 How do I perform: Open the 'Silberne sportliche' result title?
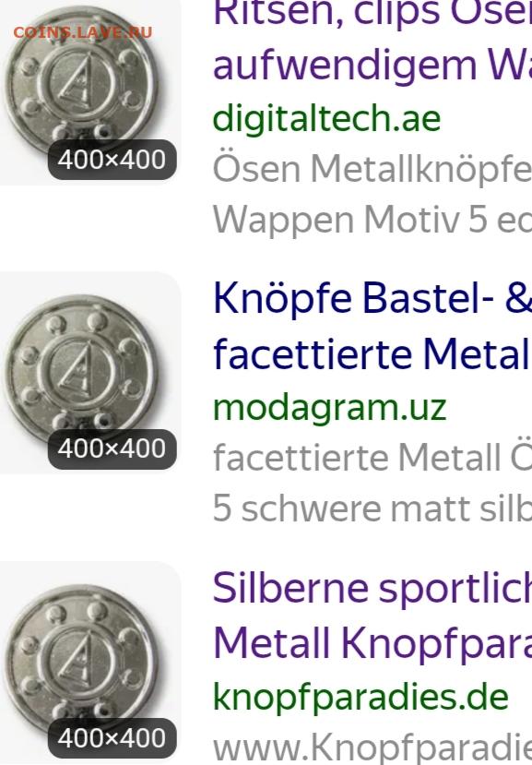tap(372, 588)
